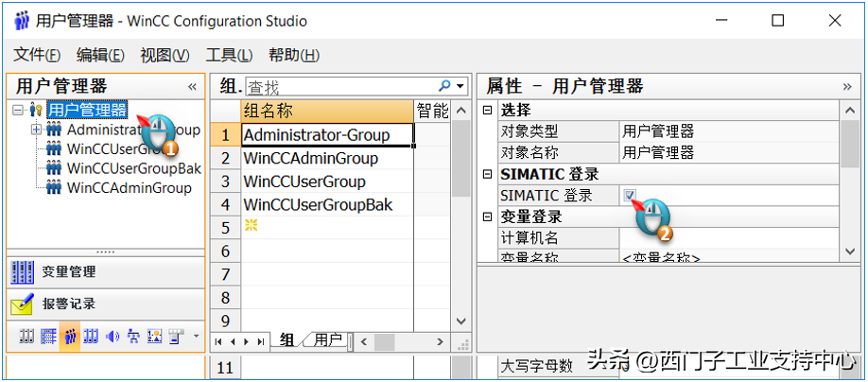Click the search magnifier icon in the group search box
Image resolution: width=868 pixels, height=382 pixels.
click(445, 86)
